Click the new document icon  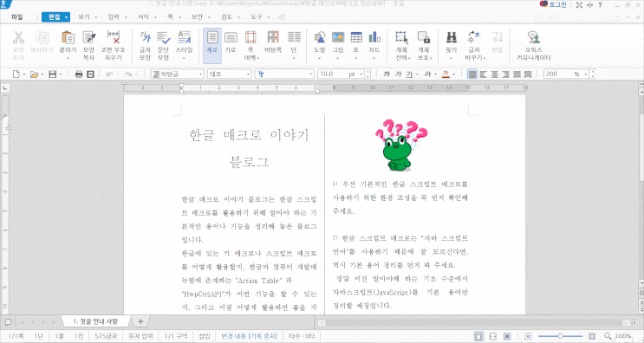[x=16, y=74]
